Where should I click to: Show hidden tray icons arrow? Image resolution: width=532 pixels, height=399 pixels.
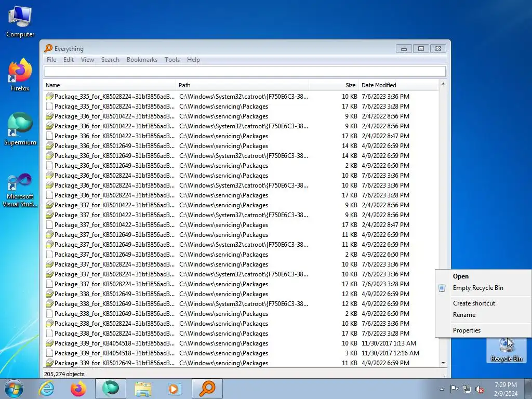point(442,389)
